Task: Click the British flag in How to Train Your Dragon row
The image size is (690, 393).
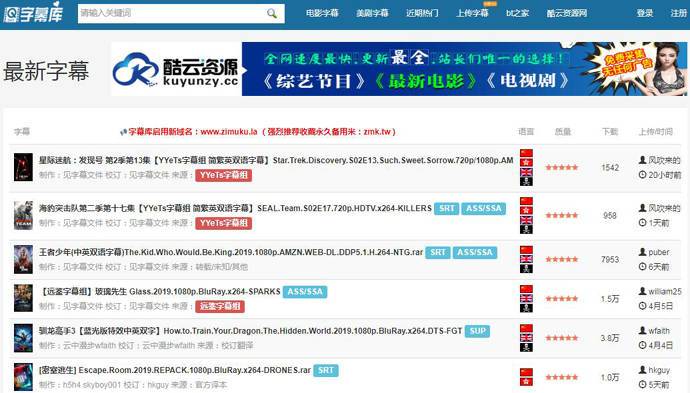Action: point(526,337)
